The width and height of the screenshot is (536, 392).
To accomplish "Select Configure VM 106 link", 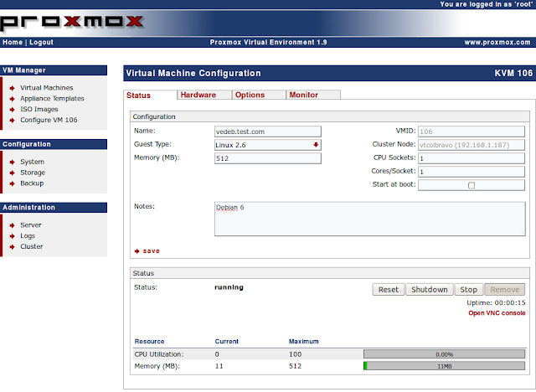I will tap(49, 120).
